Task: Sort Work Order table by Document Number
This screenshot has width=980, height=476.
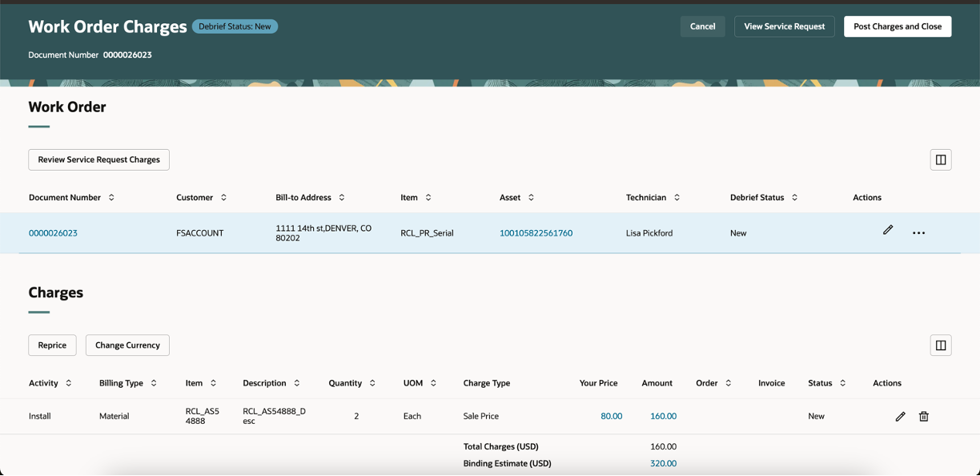Action: point(111,197)
